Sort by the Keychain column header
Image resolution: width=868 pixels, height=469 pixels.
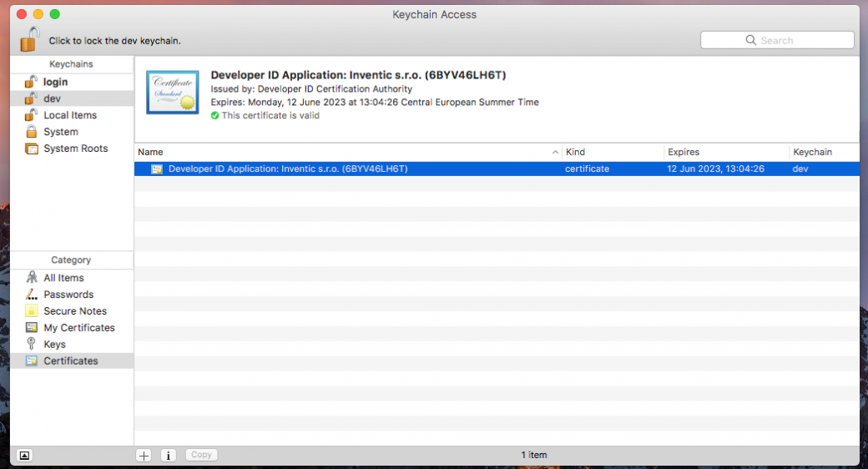tap(825, 152)
